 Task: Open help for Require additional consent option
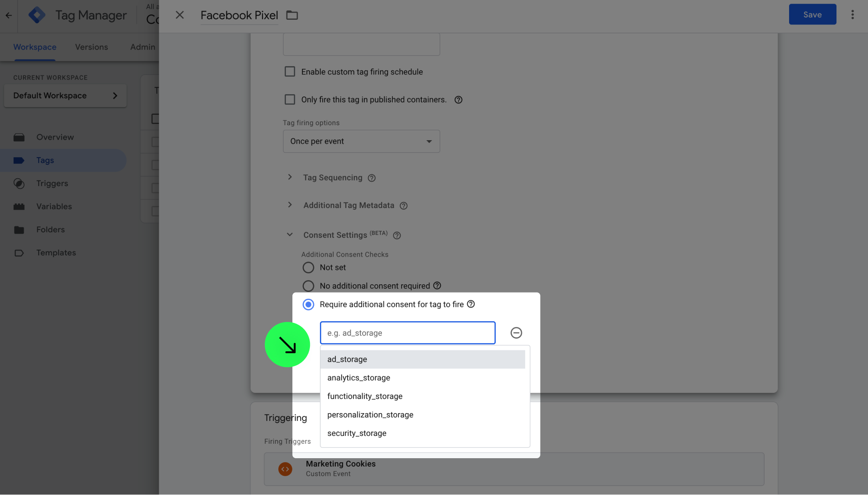[x=471, y=304]
